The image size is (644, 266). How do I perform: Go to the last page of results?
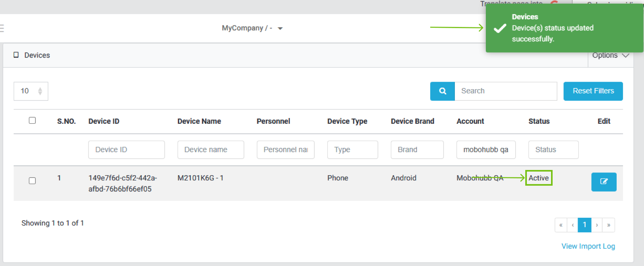pyautogui.click(x=609, y=225)
